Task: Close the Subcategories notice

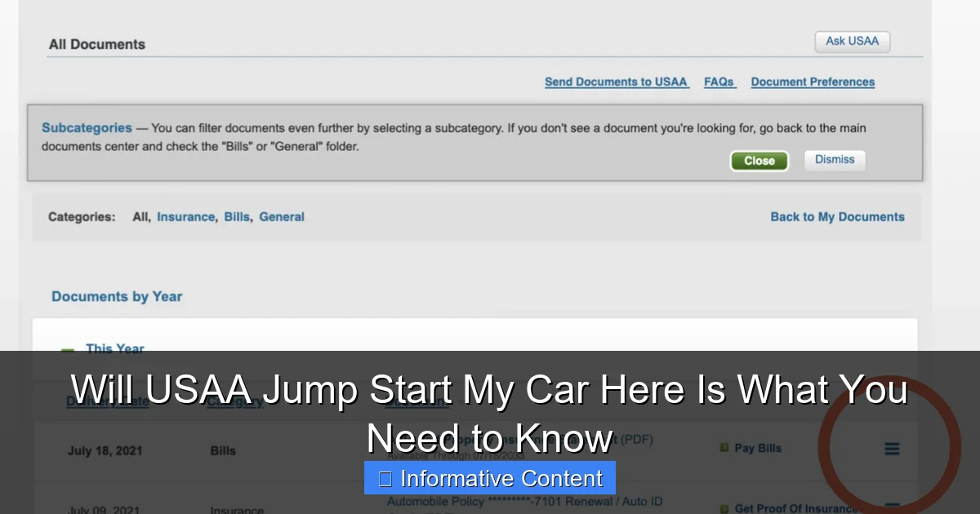Action: click(759, 160)
